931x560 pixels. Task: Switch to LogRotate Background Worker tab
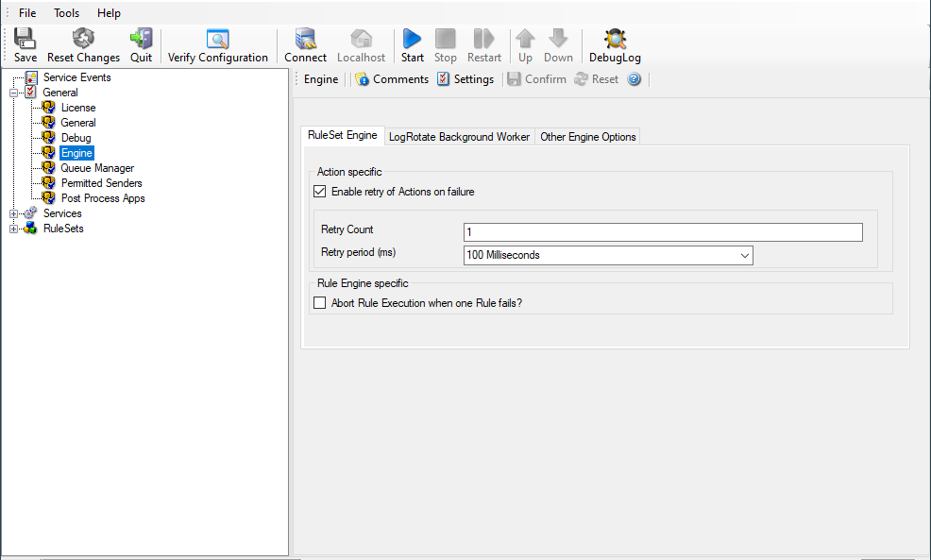[459, 136]
